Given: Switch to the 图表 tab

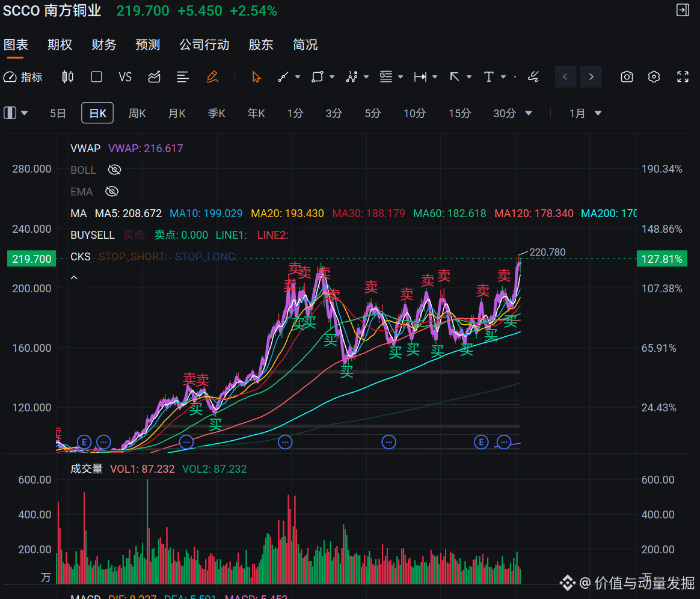Looking at the screenshot, I should (16, 45).
